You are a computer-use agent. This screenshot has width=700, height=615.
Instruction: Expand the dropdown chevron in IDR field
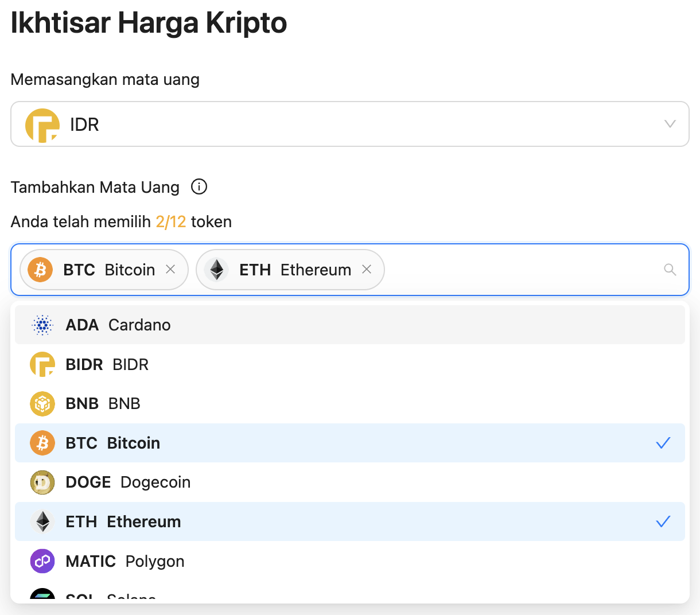670,124
